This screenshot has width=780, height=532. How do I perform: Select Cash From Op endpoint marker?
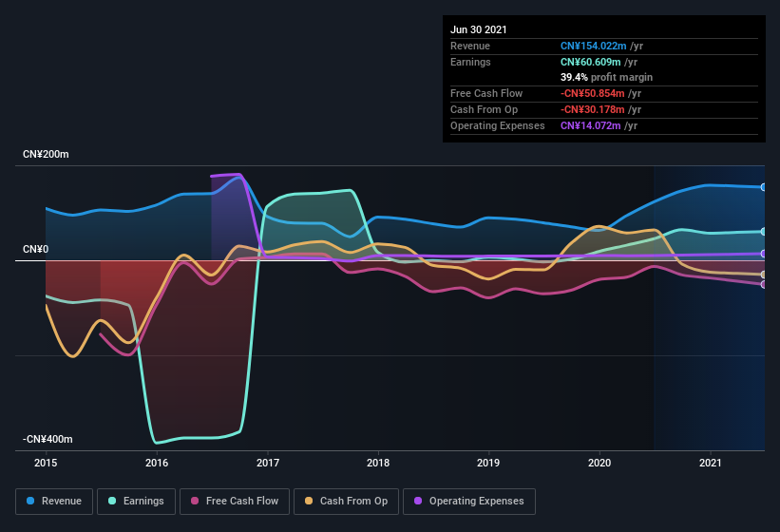[x=764, y=275]
